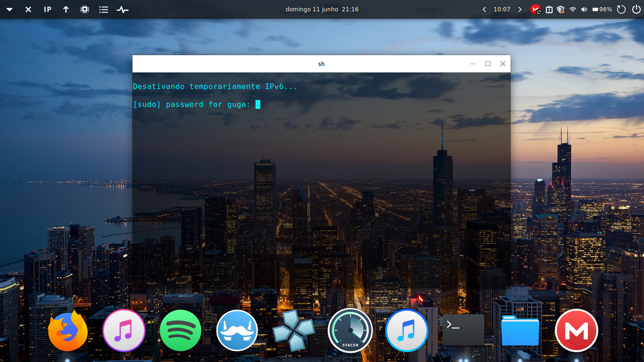This screenshot has height=362, width=644.
Task: Open the calendar from date domingo 11 junho
Action: tap(322, 9)
